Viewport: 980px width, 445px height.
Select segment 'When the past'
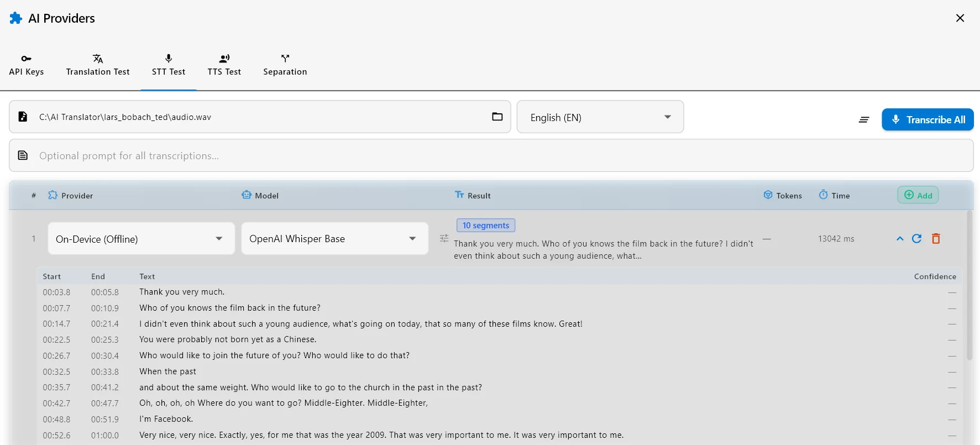(168, 371)
